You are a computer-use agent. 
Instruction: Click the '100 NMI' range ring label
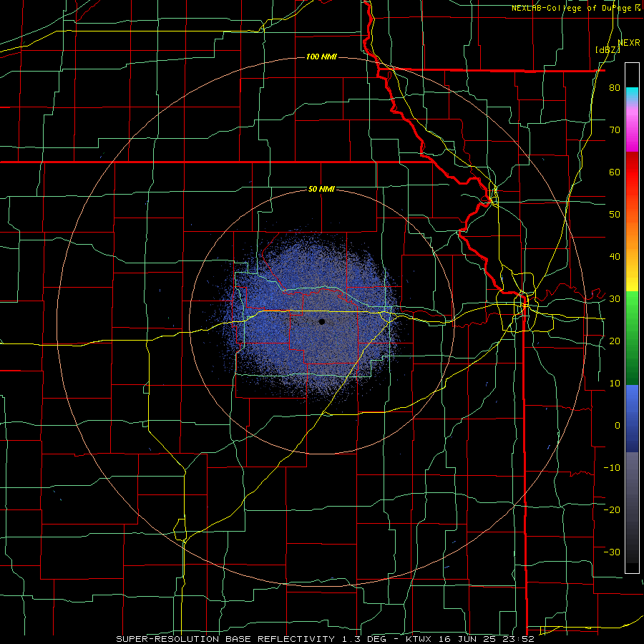coord(321,57)
